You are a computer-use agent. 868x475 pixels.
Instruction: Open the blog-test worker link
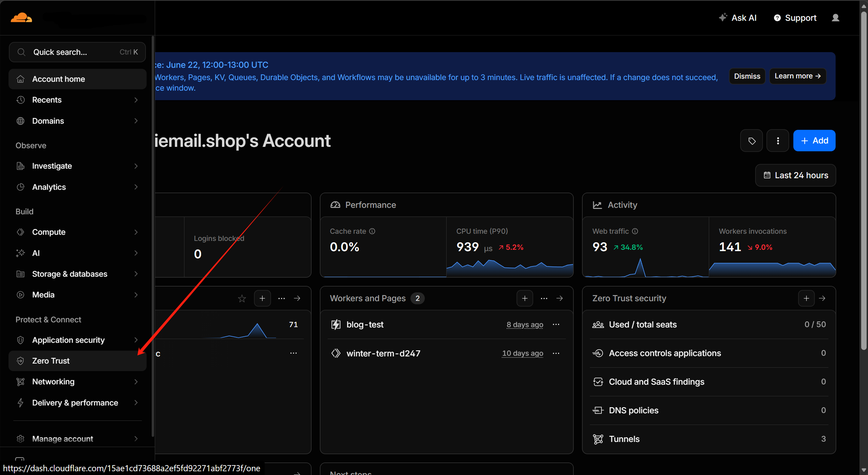365,324
